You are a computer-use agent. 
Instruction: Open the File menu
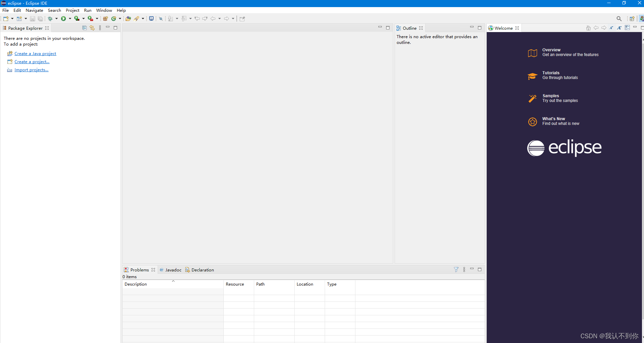point(6,10)
